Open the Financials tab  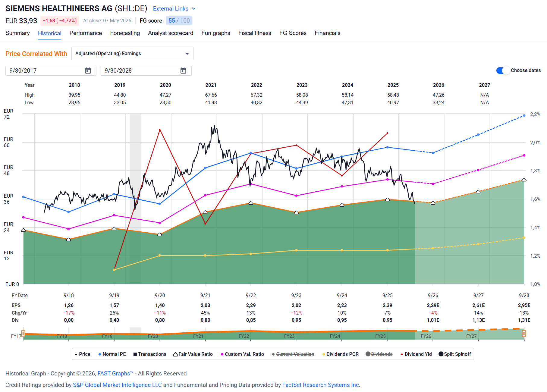328,33
